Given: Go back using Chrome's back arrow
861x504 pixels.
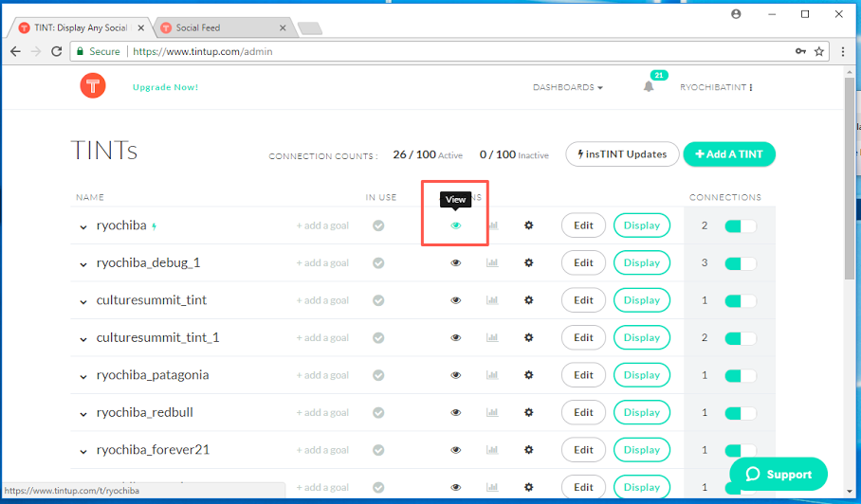Looking at the screenshot, I should [x=15, y=51].
